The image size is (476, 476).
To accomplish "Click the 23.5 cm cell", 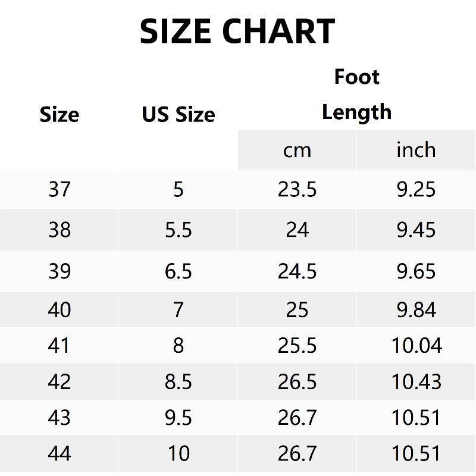I will click(297, 190).
